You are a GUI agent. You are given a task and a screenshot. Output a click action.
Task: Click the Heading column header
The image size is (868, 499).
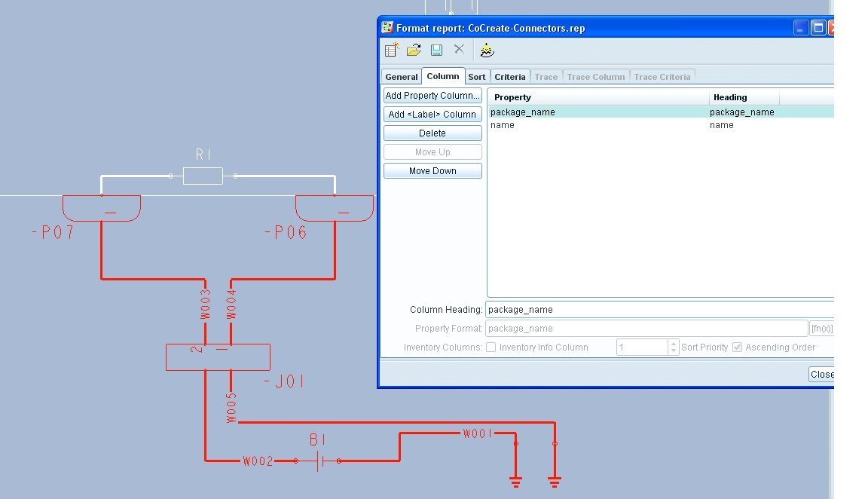[744, 97]
